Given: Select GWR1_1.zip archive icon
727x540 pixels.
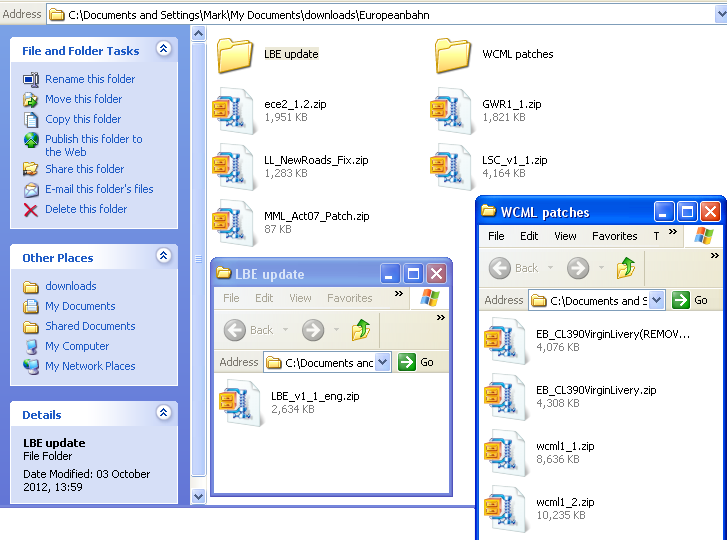Looking at the screenshot, I should click(451, 111).
